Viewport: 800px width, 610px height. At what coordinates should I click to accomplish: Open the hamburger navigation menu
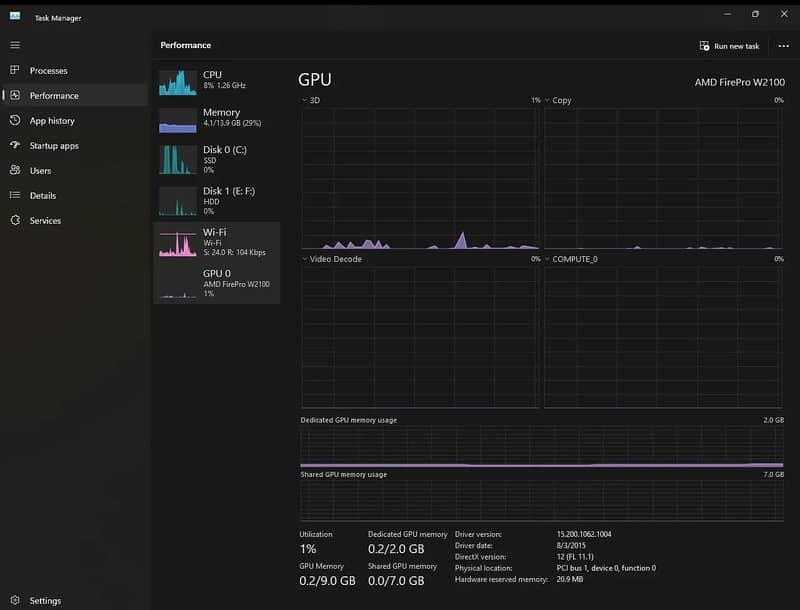(15, 45)
